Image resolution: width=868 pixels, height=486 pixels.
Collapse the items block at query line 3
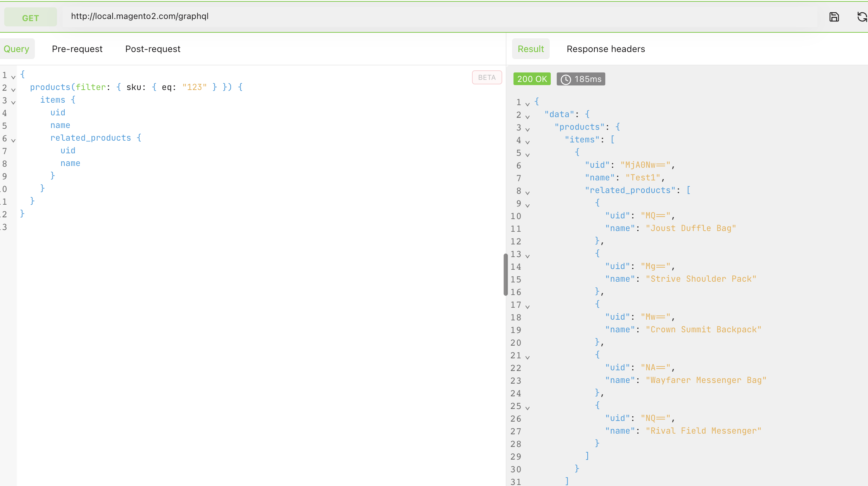pyautogui.click(x=13, y=102)
